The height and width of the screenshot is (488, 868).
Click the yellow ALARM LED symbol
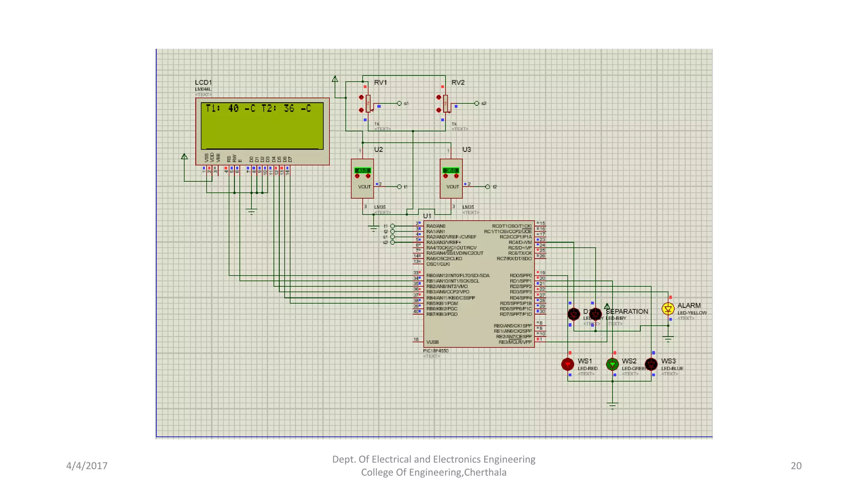pos(668,309)
